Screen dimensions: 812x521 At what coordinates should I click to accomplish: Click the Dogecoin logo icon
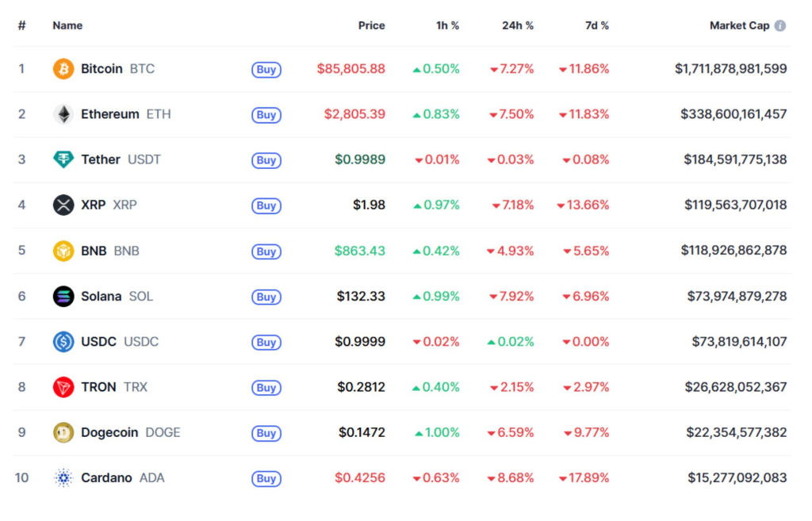(63, 433)
